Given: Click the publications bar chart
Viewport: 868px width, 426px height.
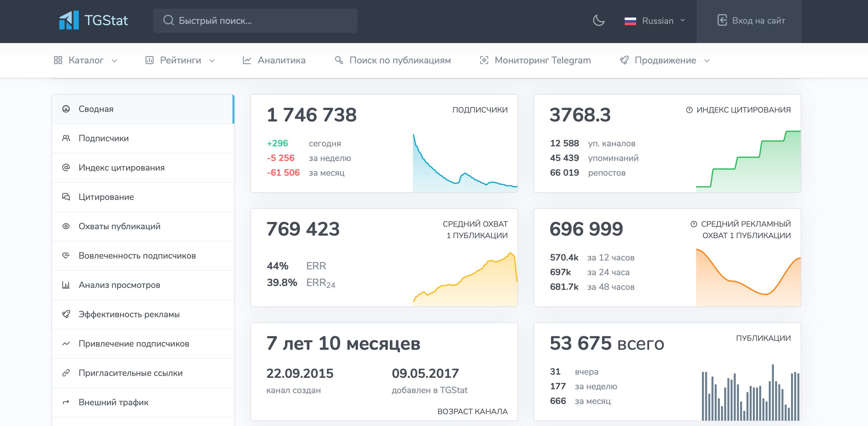Looking at the screenshot, I should pyautogui.click(x=750, y=392).
